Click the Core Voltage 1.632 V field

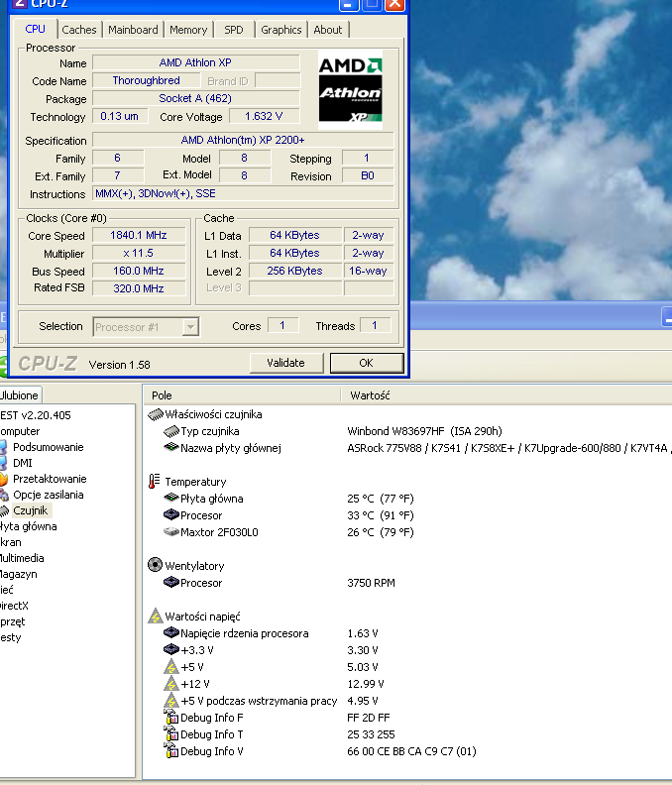264,116
